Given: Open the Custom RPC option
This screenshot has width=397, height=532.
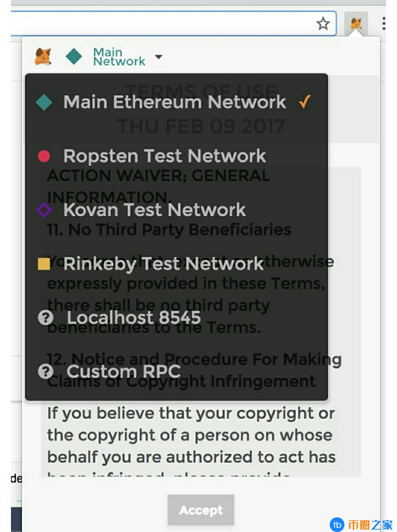Looking at the screenshot, I should pyautogui.click(x=124, y=371).
